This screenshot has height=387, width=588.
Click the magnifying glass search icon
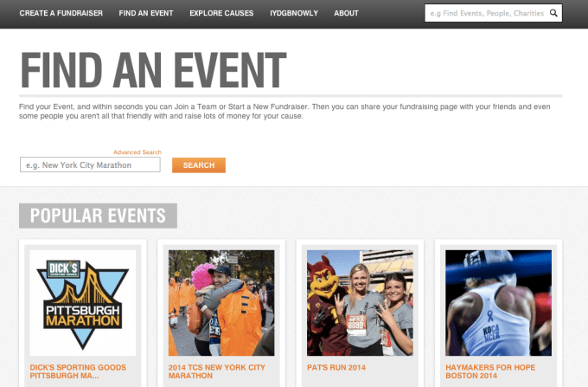pos(553,13)
